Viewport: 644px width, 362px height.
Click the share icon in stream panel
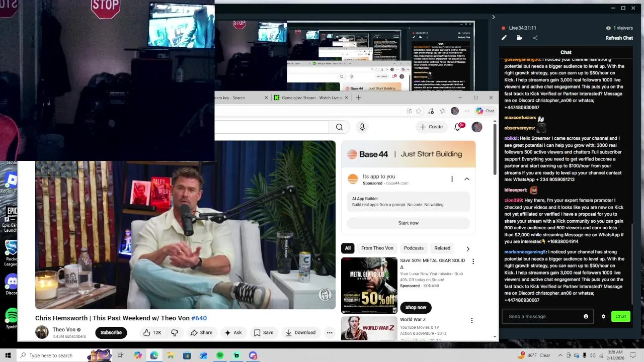[535, 38]
